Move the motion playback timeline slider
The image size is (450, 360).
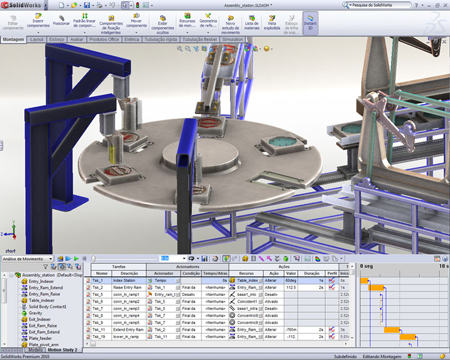pos(94,259)
